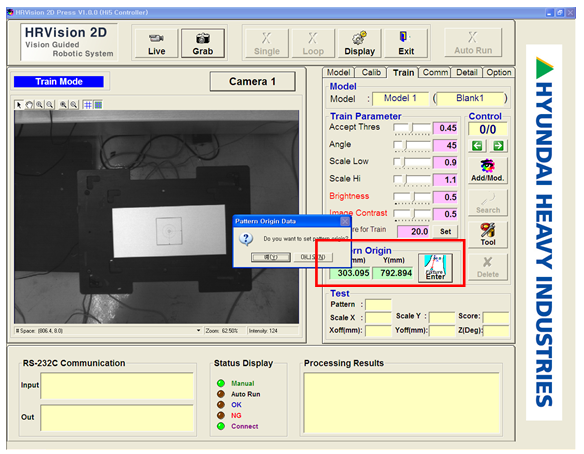The height and width of the screenshot is (454, 584).
Task: Click the Auto Run button
Action: pos(473,43)
